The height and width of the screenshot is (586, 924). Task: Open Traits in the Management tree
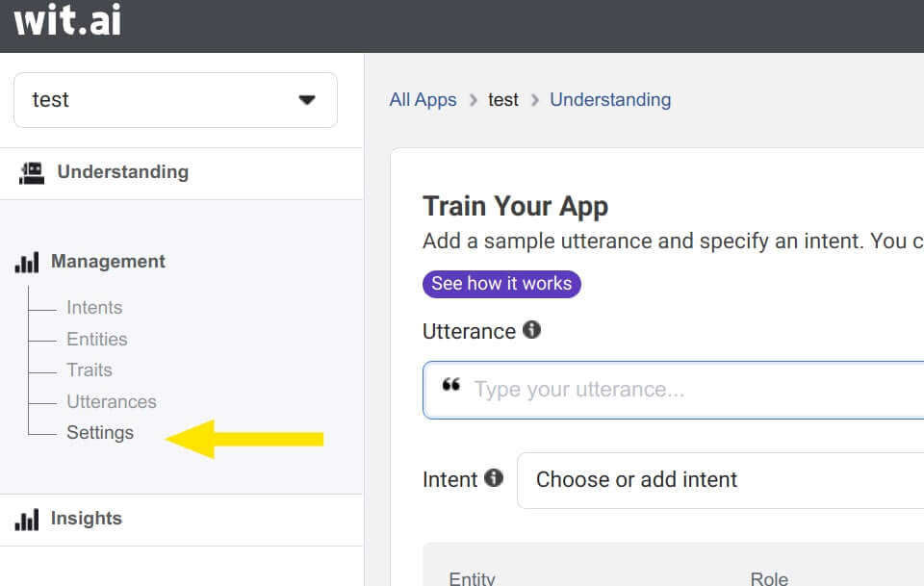89,369
